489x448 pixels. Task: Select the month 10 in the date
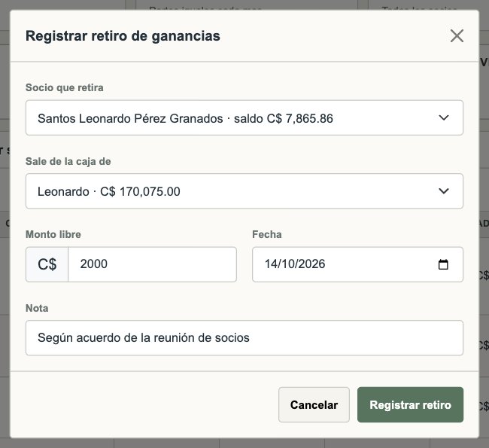tap(286, 264)
